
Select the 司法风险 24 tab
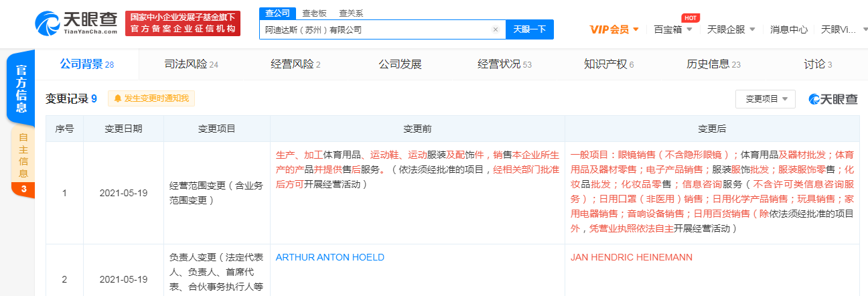coord(192,64)
